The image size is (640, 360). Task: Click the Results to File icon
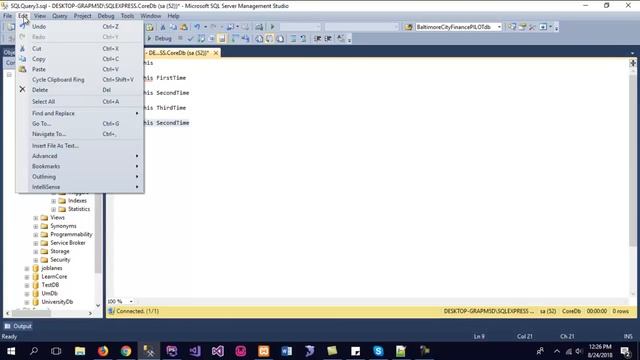coord(280,38)
